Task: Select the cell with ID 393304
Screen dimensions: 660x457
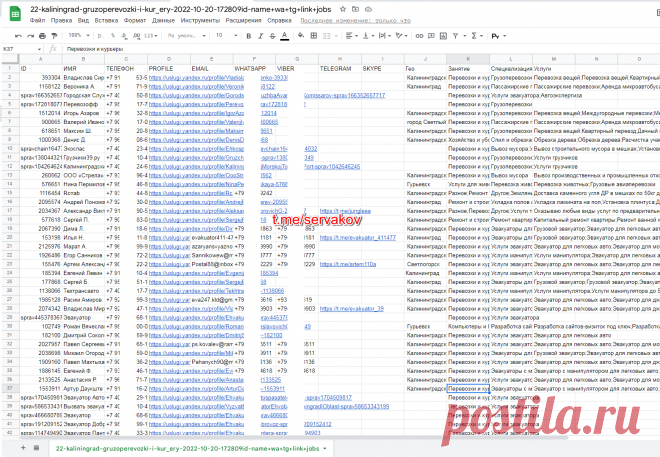Action: (40, 77)
